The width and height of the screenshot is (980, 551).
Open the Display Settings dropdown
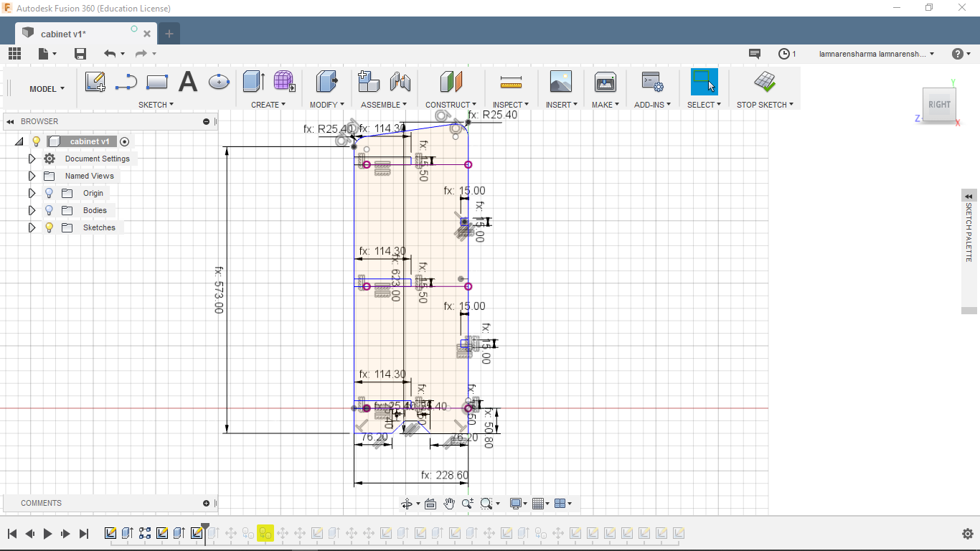518,504
